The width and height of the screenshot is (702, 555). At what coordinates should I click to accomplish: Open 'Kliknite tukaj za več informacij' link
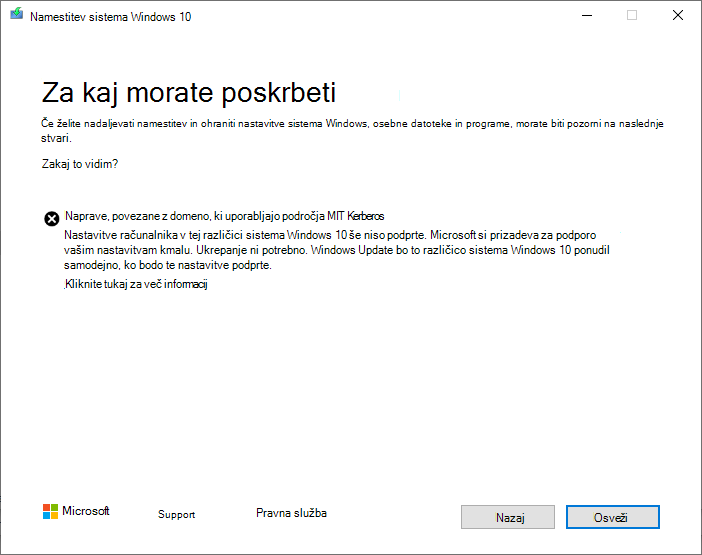136,284
